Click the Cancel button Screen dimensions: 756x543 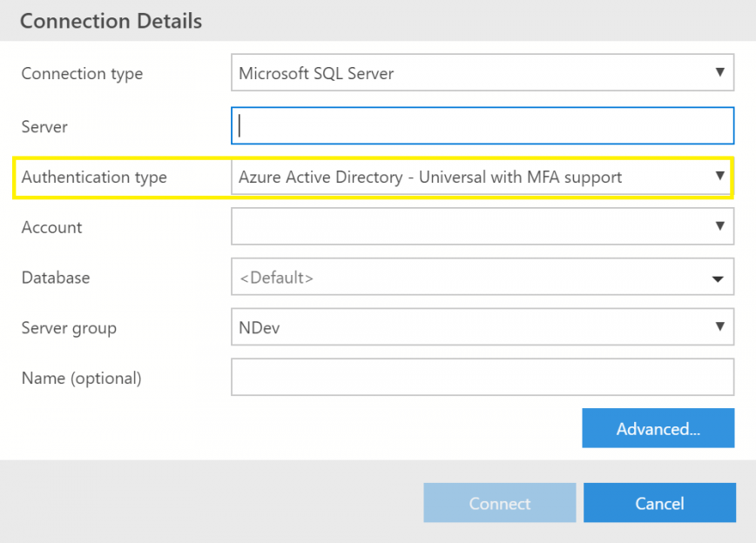pyautogui.click(x=659, y=503)
